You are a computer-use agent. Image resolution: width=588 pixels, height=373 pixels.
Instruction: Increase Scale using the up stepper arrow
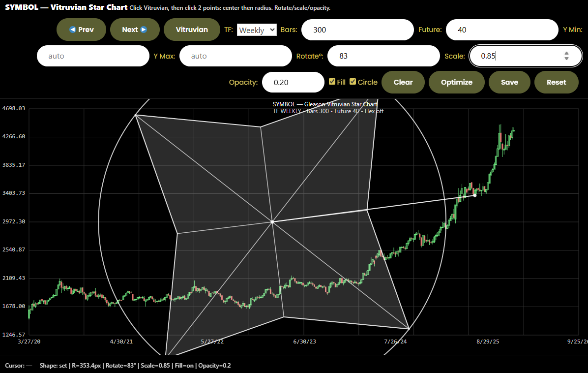566,53
